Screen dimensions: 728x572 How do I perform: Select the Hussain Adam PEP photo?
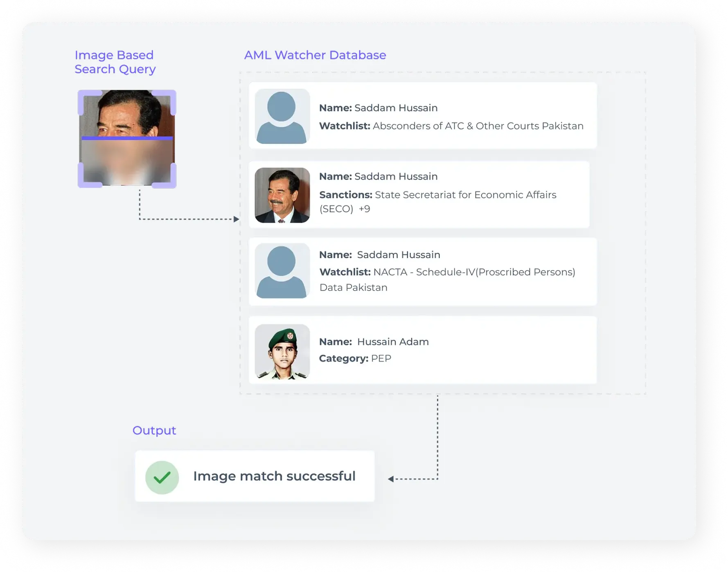(x=282, y=352)
